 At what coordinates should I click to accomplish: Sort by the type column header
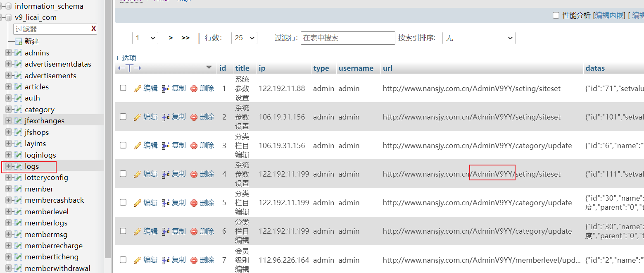(x=321, y=68)
